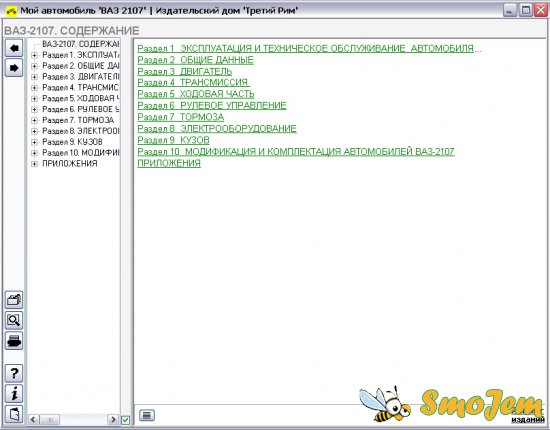Select tree item Раздел 7. ТОРМОЗА
Screen dimensions: 550x430
[78, 120]
